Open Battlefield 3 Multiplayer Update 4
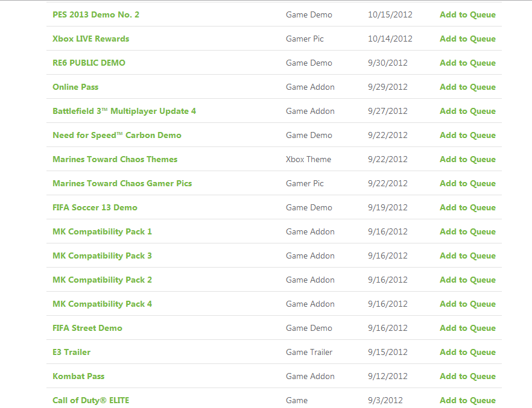 click(x=124, y=111)
